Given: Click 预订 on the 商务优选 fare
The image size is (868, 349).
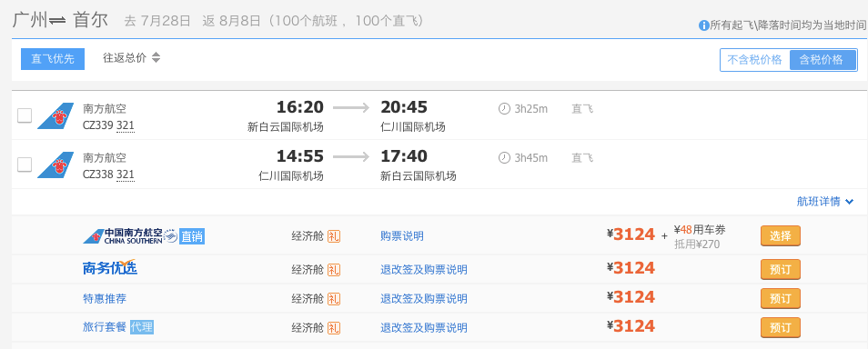Looking at the screenshot, I should (x=780, y=270).
